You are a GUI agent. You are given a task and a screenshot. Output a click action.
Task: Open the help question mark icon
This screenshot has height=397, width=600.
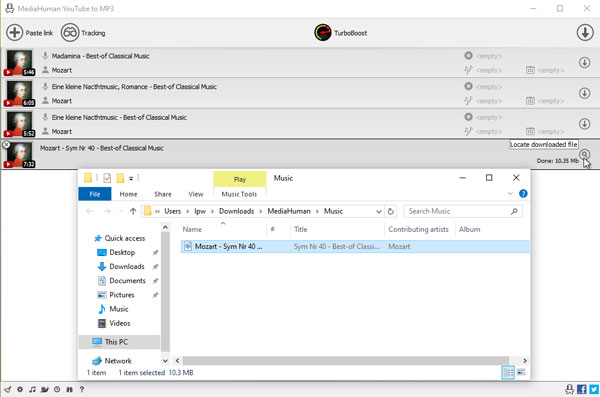click(82, 389)
